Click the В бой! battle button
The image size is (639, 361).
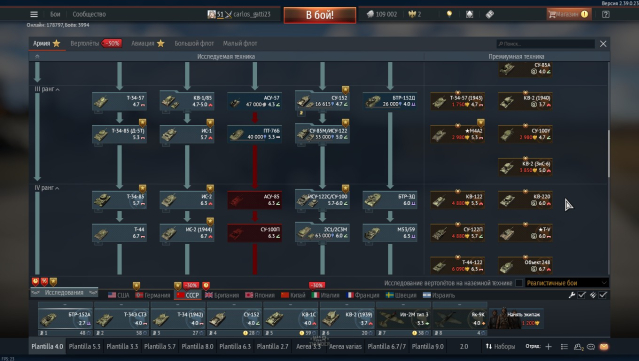[320, 15]
